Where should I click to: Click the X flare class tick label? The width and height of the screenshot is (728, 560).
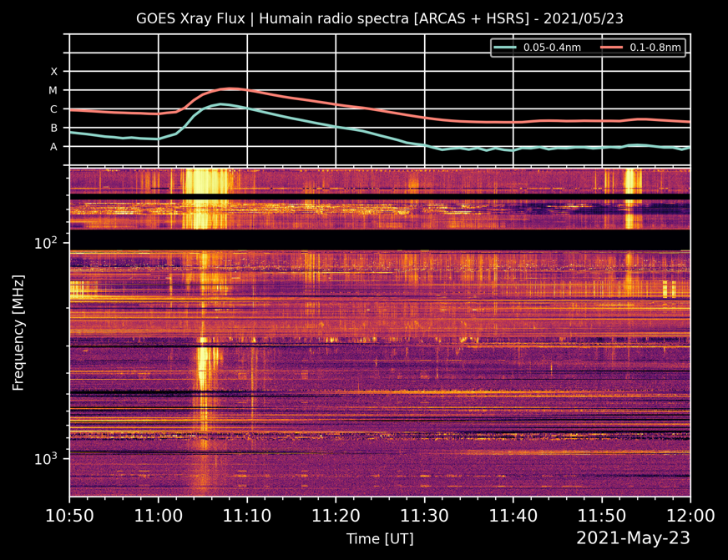pos(54,72)
